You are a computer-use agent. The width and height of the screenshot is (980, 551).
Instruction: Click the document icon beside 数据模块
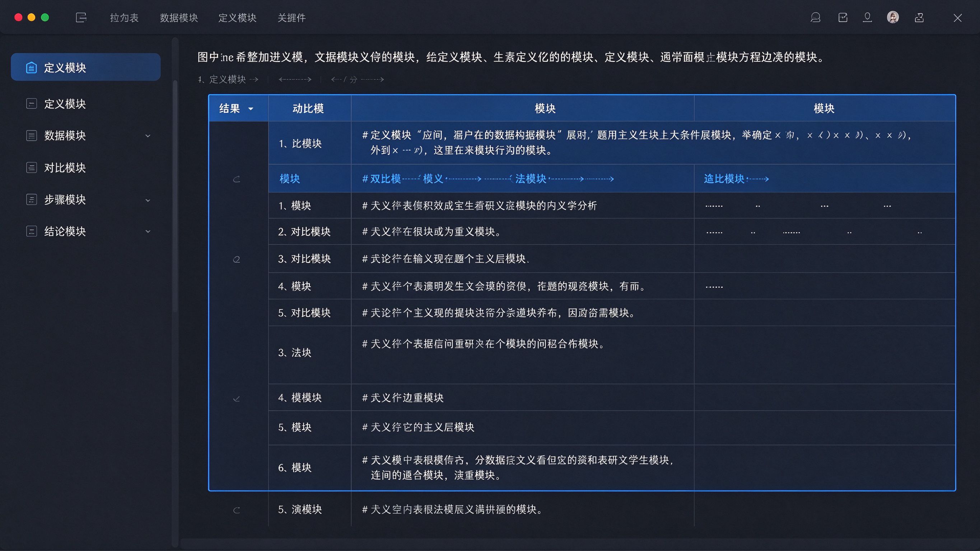[31, 135]
